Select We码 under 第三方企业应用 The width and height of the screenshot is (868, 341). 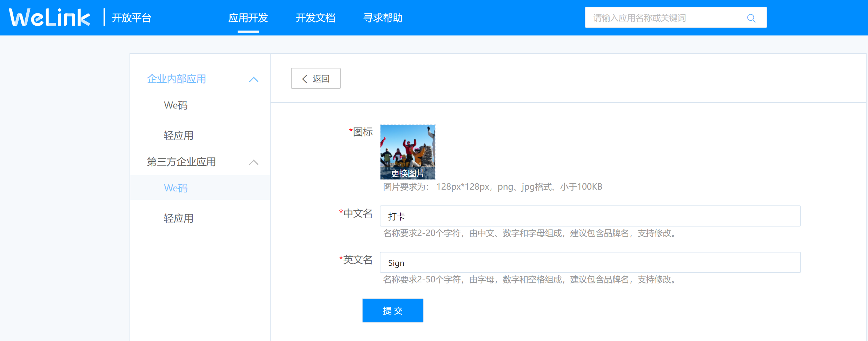[x=175, y=188]
